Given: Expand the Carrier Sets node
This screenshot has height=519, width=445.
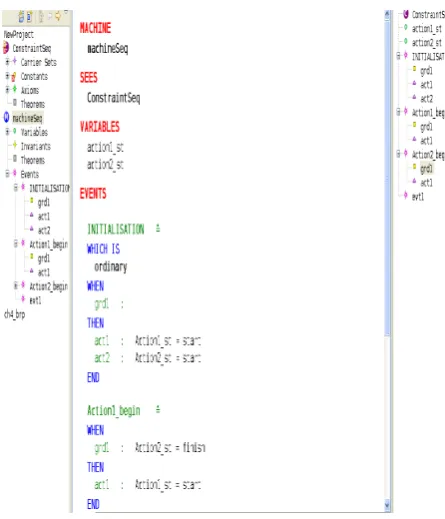Looking at the screenshot, I should pos(7,62).
